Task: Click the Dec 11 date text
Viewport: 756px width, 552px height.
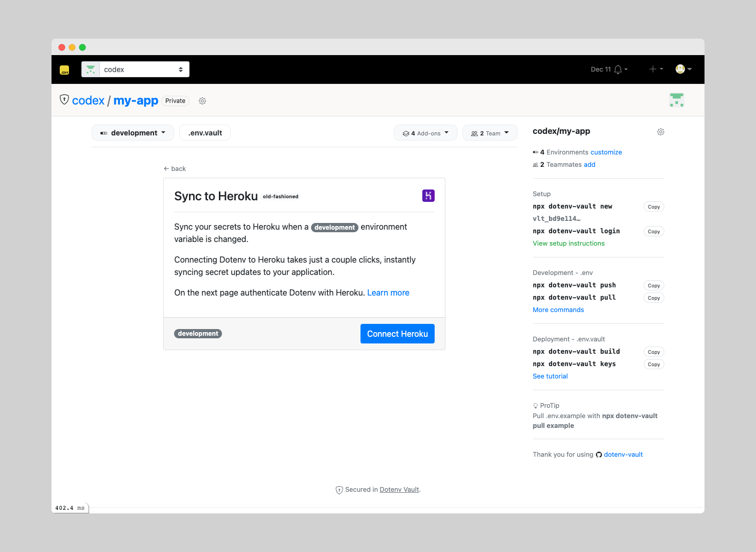Action: coord(600,70)
